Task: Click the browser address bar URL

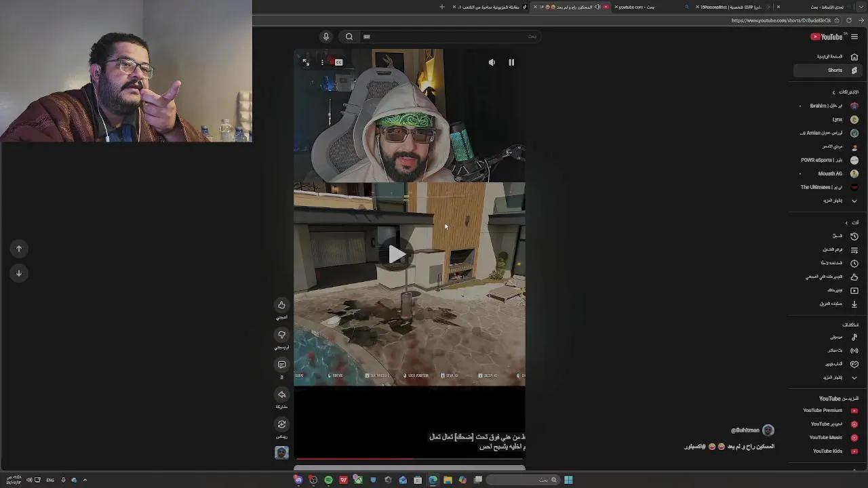Action: coord(780,20)
